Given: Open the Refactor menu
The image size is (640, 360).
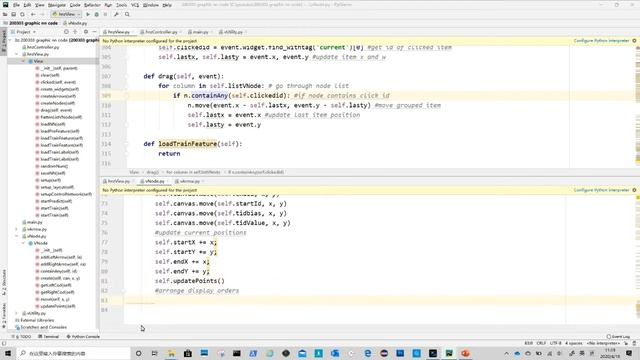Looking at the screenshot, I should tap(92, 5).
